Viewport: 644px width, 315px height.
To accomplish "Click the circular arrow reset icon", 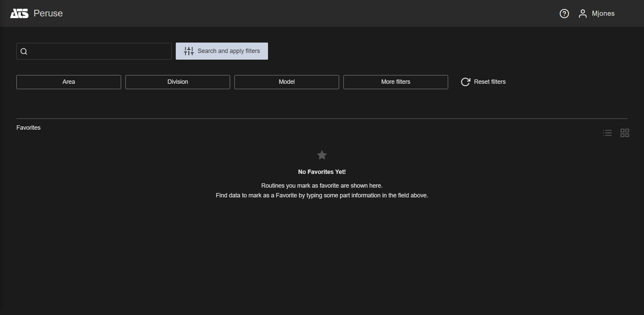I will [466, 82].
